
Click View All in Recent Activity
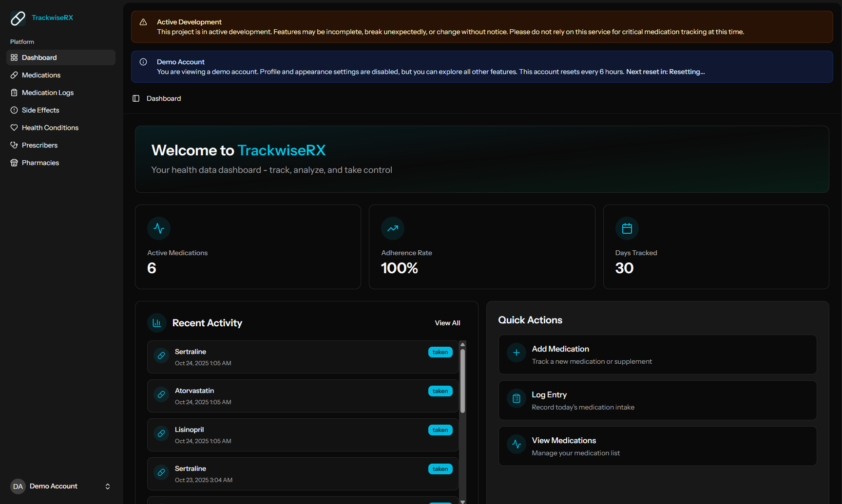click(x=447, y=322)
